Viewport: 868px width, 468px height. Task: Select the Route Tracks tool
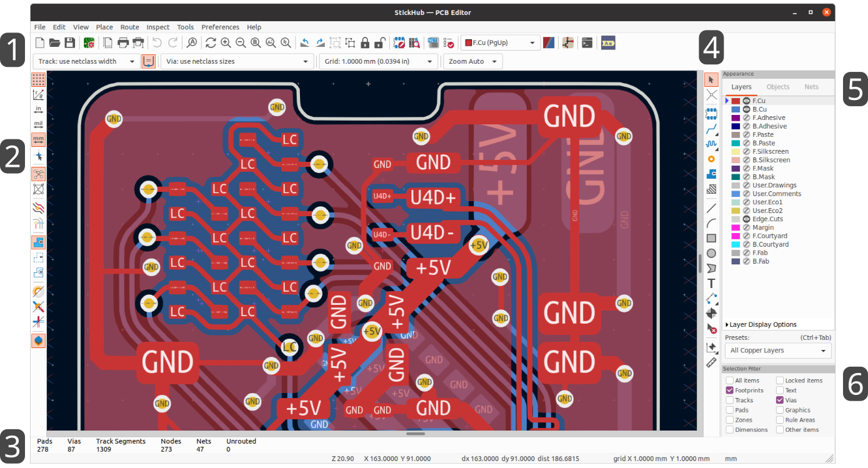pyautogui.click(x=711, y=129)
